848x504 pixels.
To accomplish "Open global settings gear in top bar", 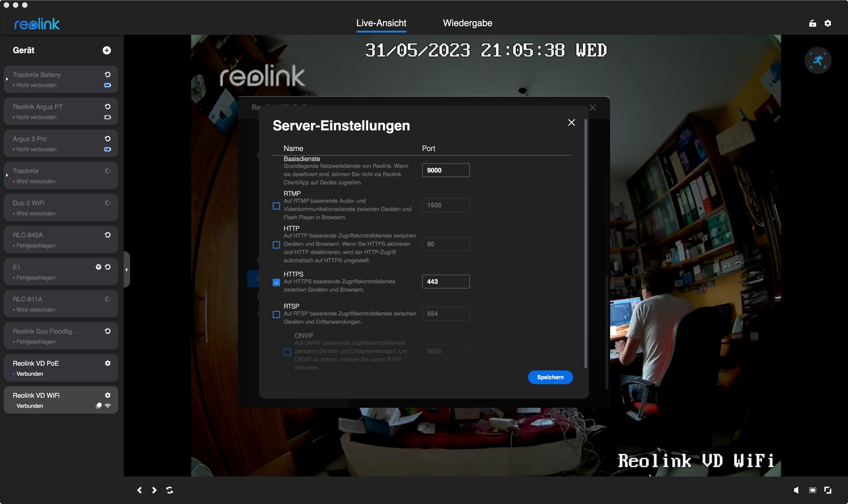I will pyautogui.click(x=828, y=23).
